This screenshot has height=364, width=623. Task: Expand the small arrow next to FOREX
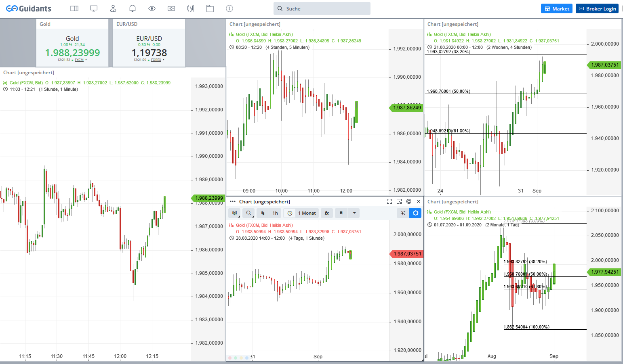click(x=164, y=60)
